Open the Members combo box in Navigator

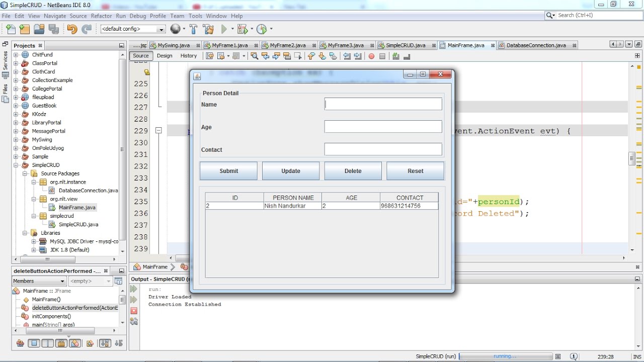(x=39, y=281)
